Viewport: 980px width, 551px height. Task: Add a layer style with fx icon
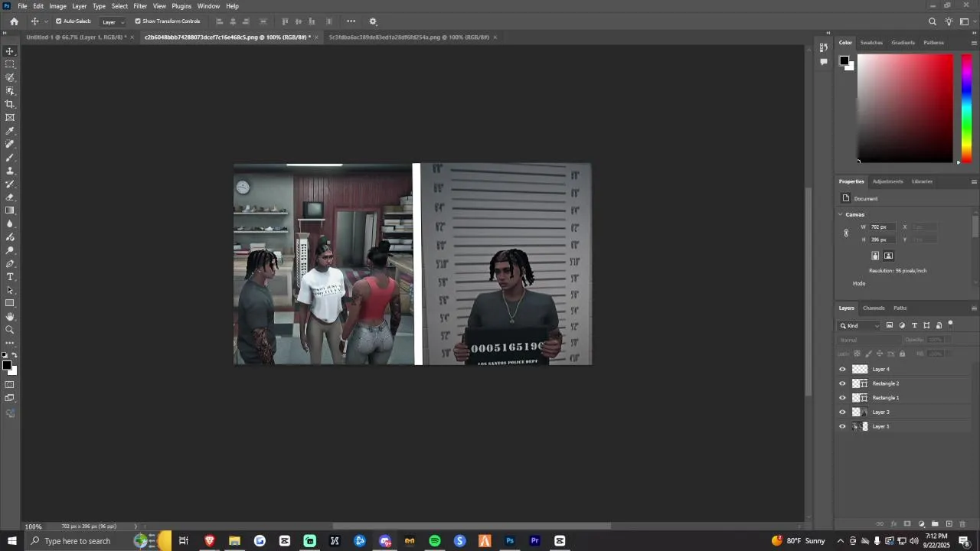[x=893, y=524]
